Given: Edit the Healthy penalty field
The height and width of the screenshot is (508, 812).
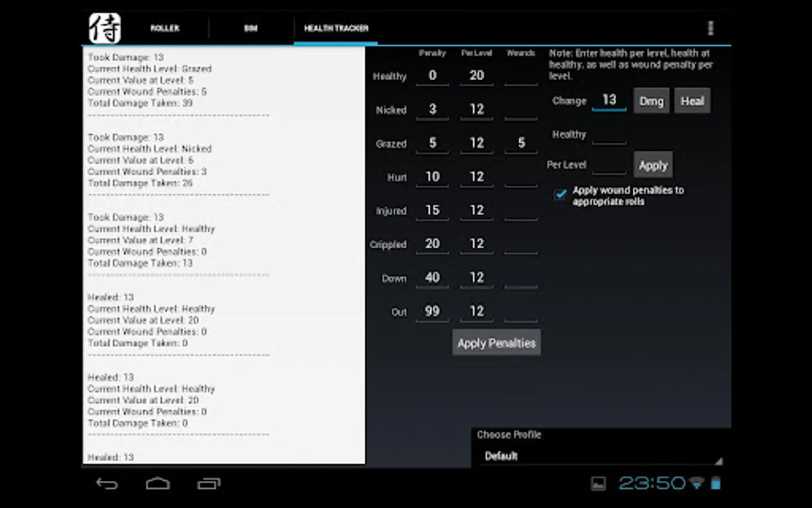Looking at the screenshot, I should click(433, 76).
